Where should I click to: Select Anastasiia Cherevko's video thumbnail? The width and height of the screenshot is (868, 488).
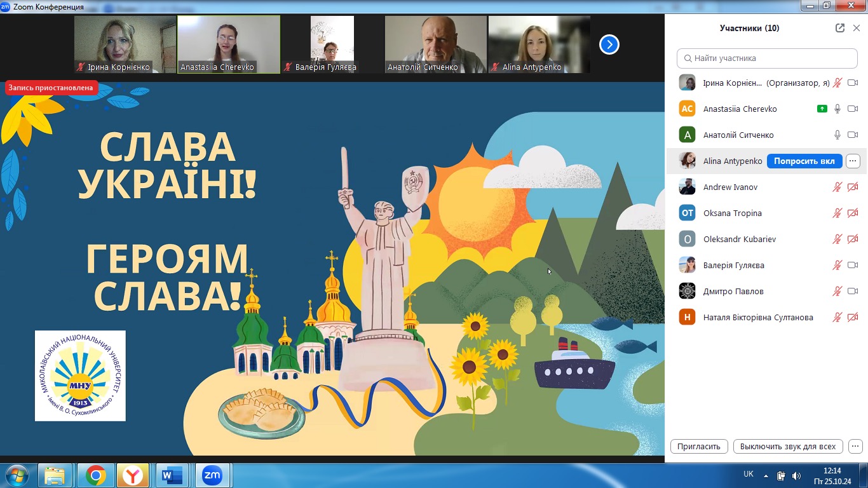229,44
